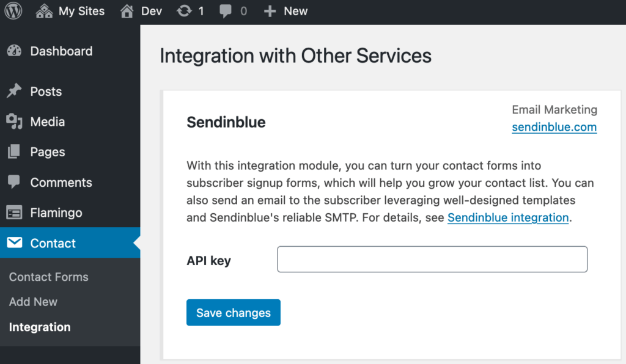The height and width of the screenshot is (364, 626).
Task: Click the Dashboard gauge icon
Action: point(15,51)
